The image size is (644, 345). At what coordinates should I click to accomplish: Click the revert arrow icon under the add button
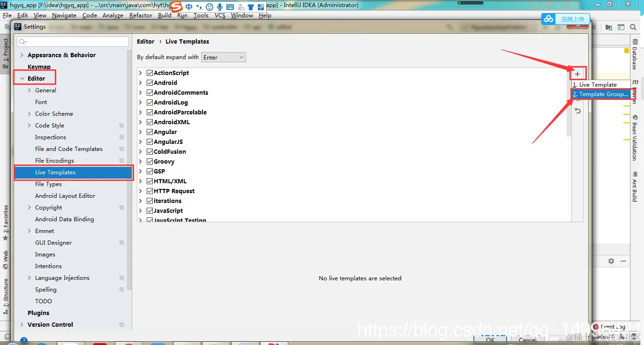tap(578, 111)
